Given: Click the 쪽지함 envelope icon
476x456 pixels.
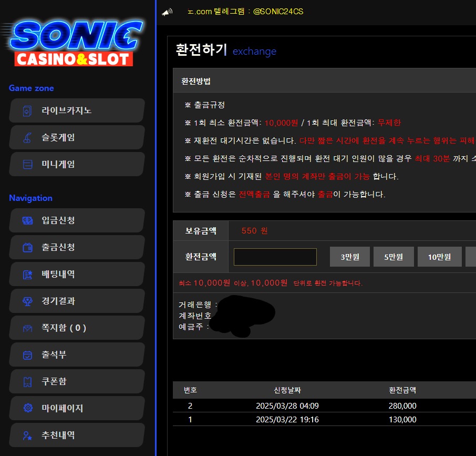Looking at the screenshot, I should pos(27,328).
